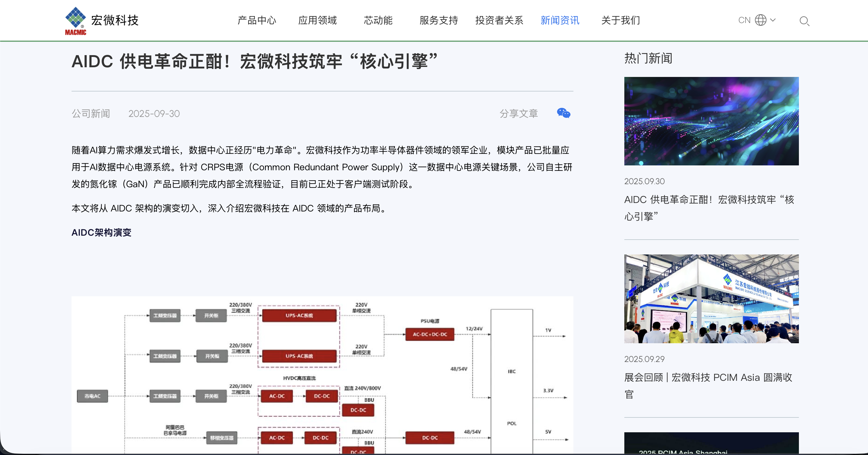The width and height of the screenshot is (868, 455).
Task: Open the PCIM Asia exhibition booth thumbnail
Action: [711, 298]
